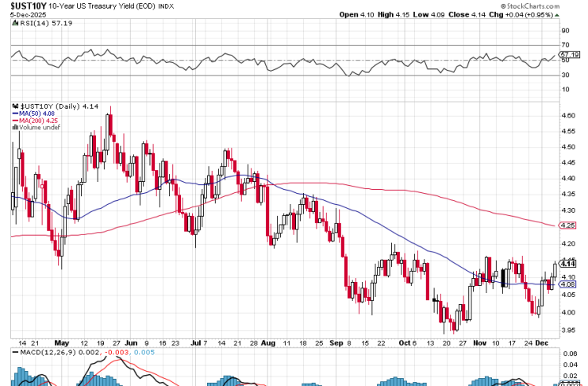588x386 pixels.
Task: Click the 4.08 MA(50) value tag
Action: click(x=567, y=284)
